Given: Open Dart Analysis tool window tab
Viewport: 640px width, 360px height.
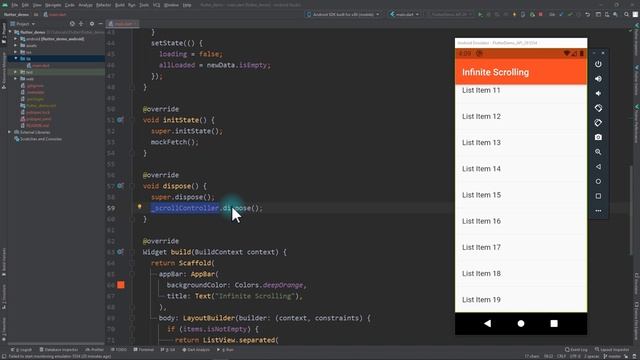Looking at the screenshot, I should click(196, 350).
